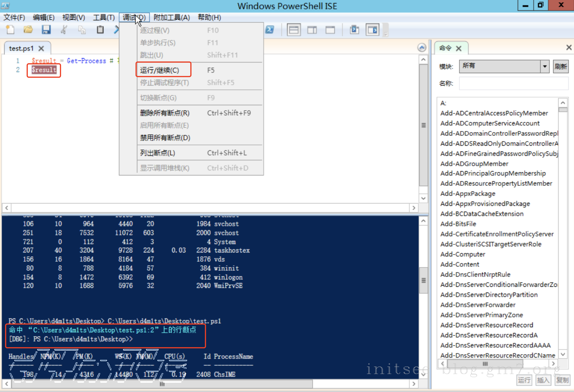
Task: Select Add-Computer in command list
Action: tap(463, 254)
